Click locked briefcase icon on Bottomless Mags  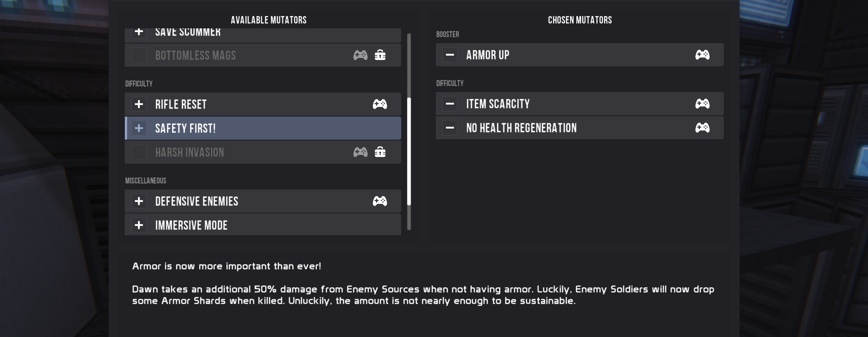380,55
